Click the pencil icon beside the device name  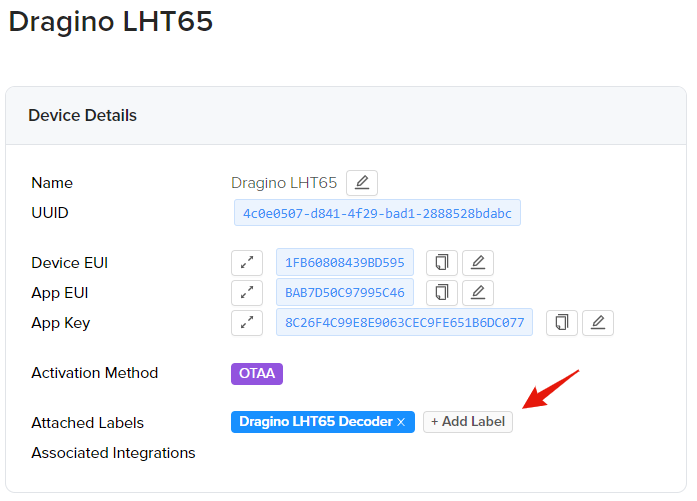(x=362, y=183)
